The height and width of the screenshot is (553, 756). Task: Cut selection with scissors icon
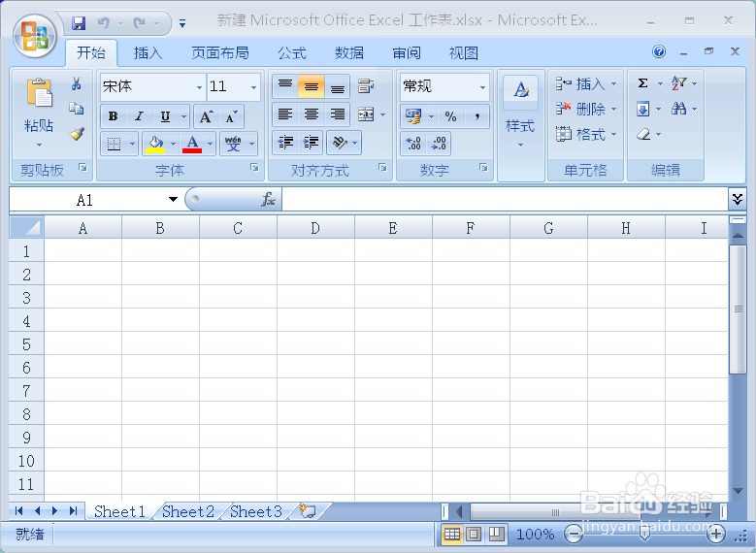coord(76,83)
